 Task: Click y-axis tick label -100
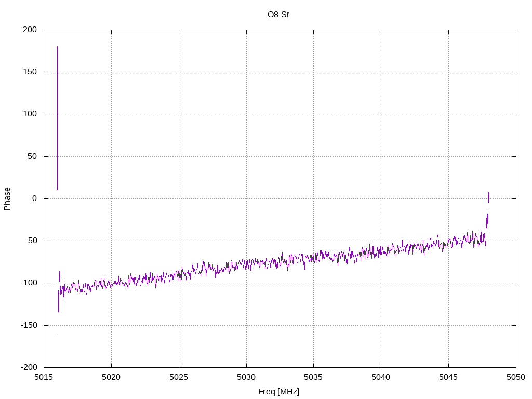(29, 283)
